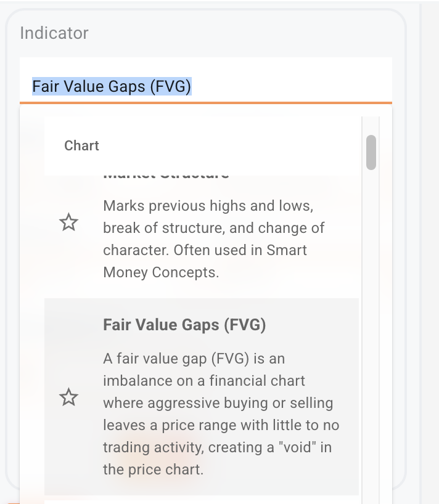Click the Chart category header
Image resolution: width=439 pixels, height=504 pixels.
pyautogui.click(x=81, y=145)
